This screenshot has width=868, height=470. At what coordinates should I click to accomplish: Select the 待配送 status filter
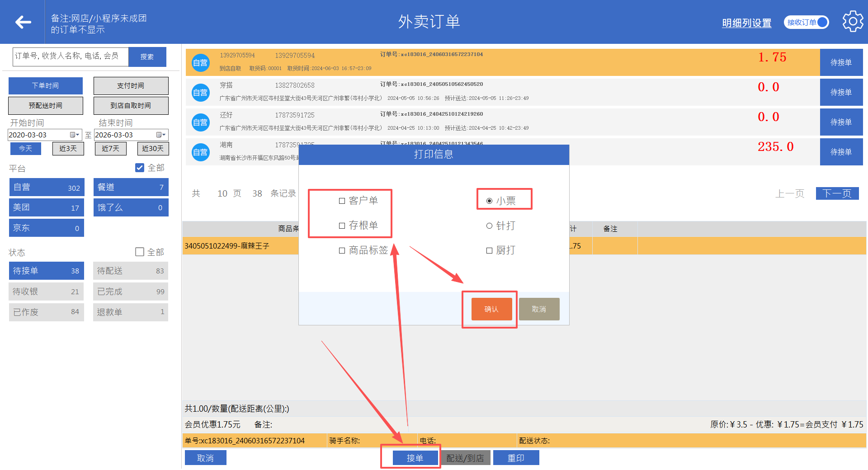[x=130, y=271]
